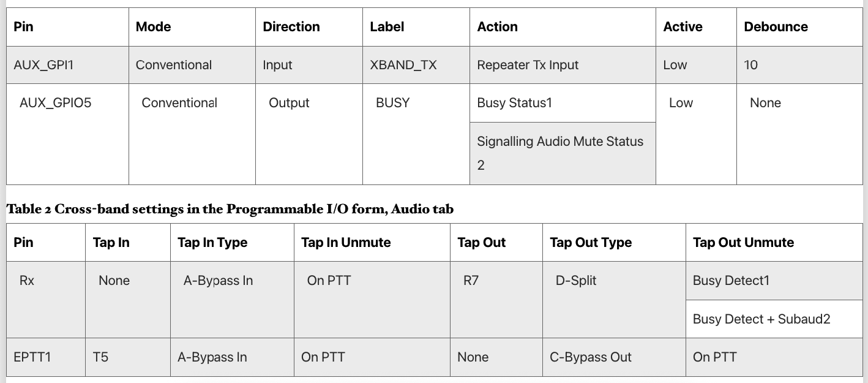Select the C-Bypass Out cell
This screenshot has height=383, width=868.
point(614,357)
